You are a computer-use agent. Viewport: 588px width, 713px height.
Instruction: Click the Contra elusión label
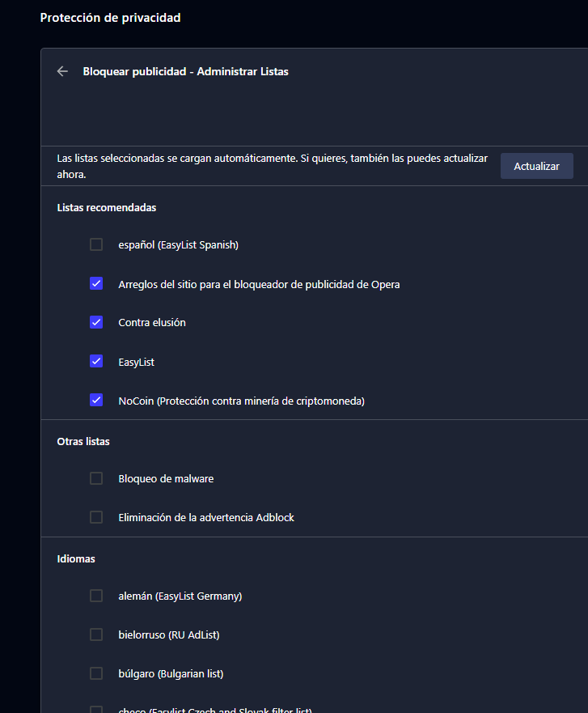(x=152, y=322)
